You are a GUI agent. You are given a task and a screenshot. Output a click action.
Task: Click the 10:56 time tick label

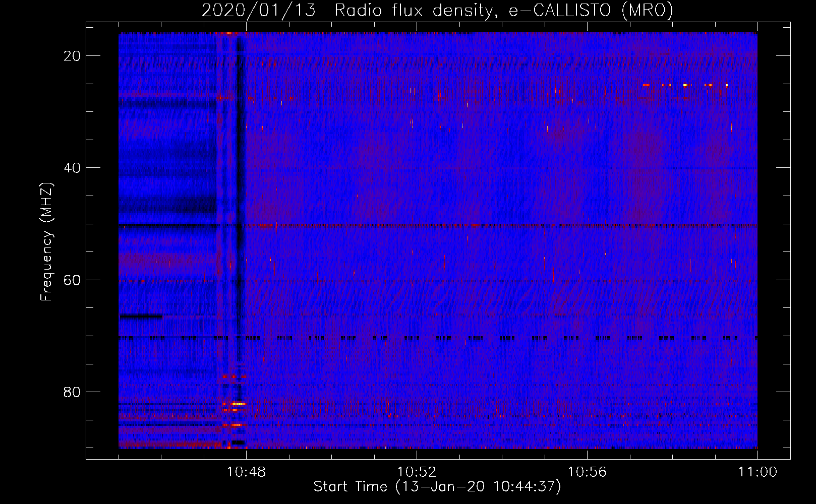(587, 472)
